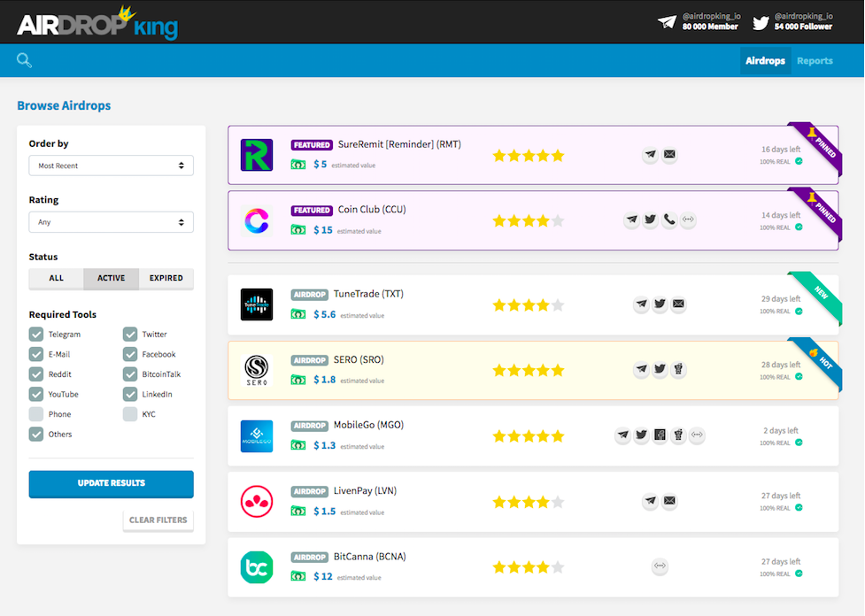Toggle the BitcoinTalk checkbox
This screenshot has width=865, height=616.
tap(130, 373)
